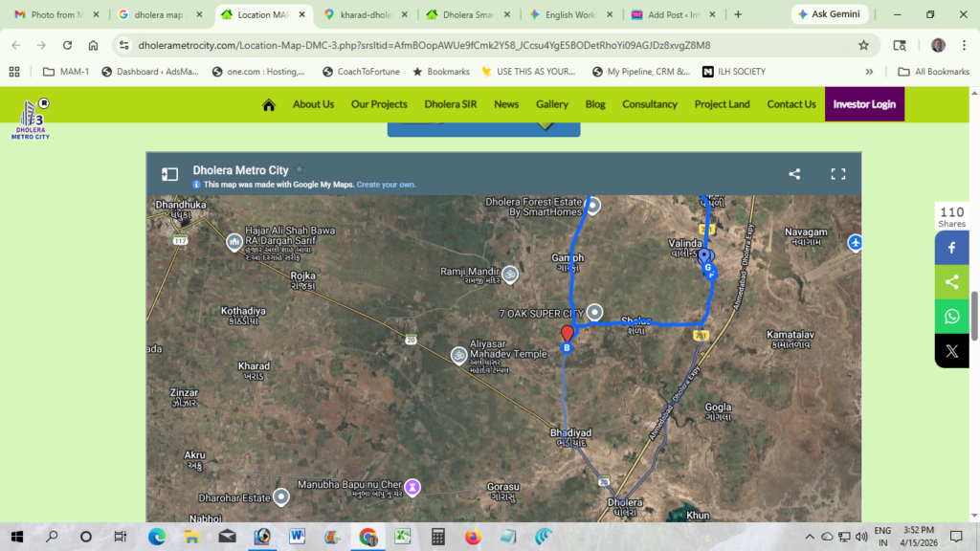Bookmark this page with star icon
The width and height of the screenshot is (980, 551).
click(864, 45)
